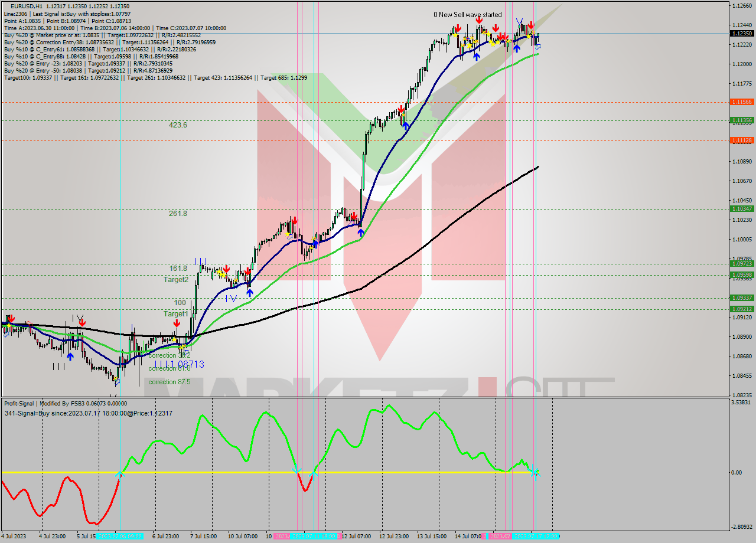Click the red down arrow above the Target2 label
756x543 pixels.
(226, 269)
